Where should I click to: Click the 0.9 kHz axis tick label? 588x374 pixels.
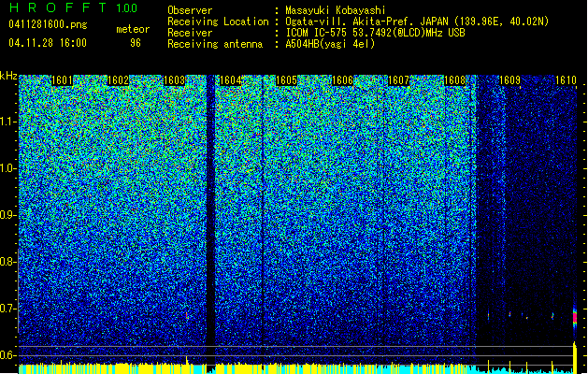pos(7,215)
